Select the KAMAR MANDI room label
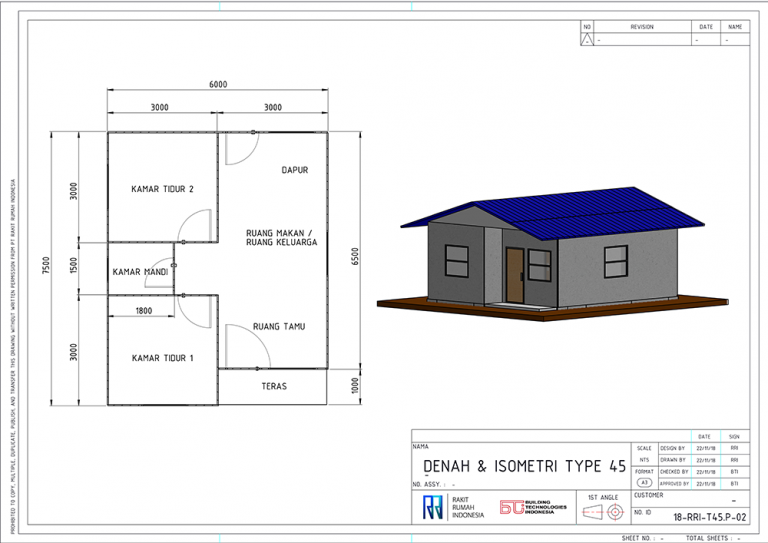Screen dimensions: 768x543 pyautogui.click(x=139, y=272)
